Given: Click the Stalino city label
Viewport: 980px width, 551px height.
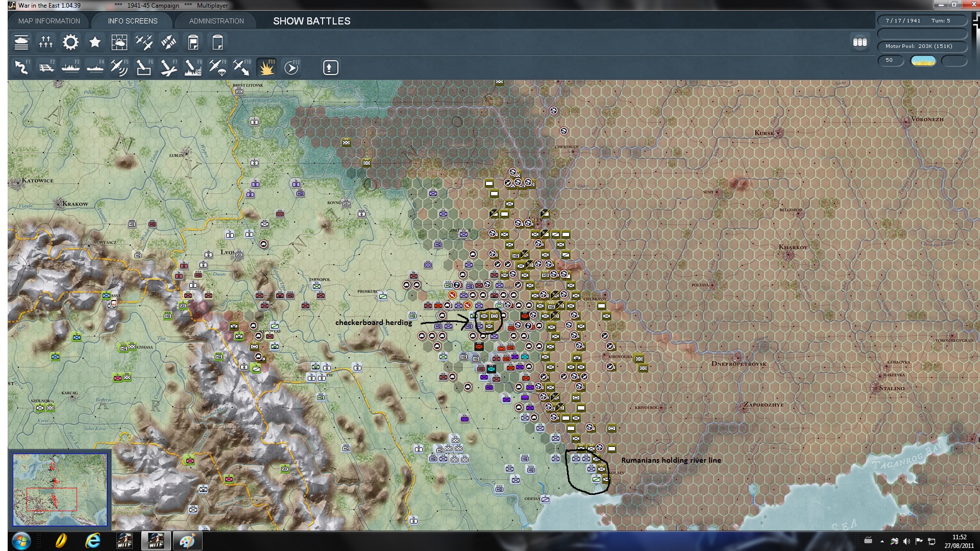Looking at the screenshot, I should tap(891, 388).
